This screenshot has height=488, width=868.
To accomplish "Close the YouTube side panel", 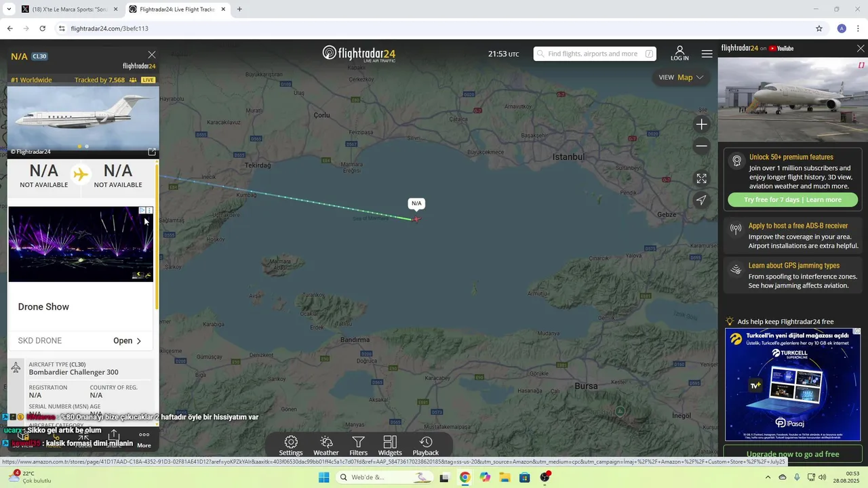I will 861,48.
